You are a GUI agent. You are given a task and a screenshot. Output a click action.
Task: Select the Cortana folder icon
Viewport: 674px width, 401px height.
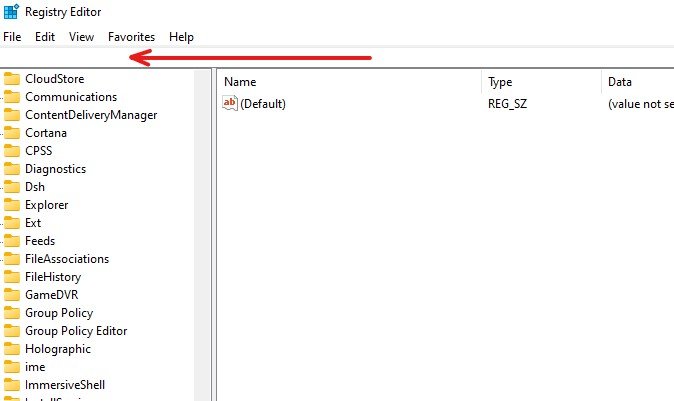(12, 133)
